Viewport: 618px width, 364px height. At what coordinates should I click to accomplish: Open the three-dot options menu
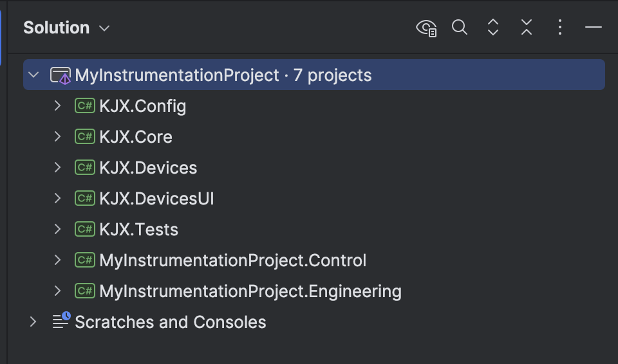pyautogui.click(x=560, y=27)
